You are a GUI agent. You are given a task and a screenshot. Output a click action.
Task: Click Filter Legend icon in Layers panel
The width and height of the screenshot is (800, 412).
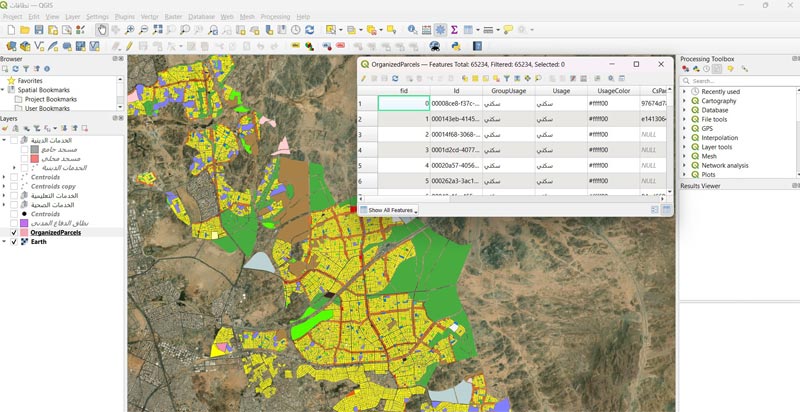point(37,128)
